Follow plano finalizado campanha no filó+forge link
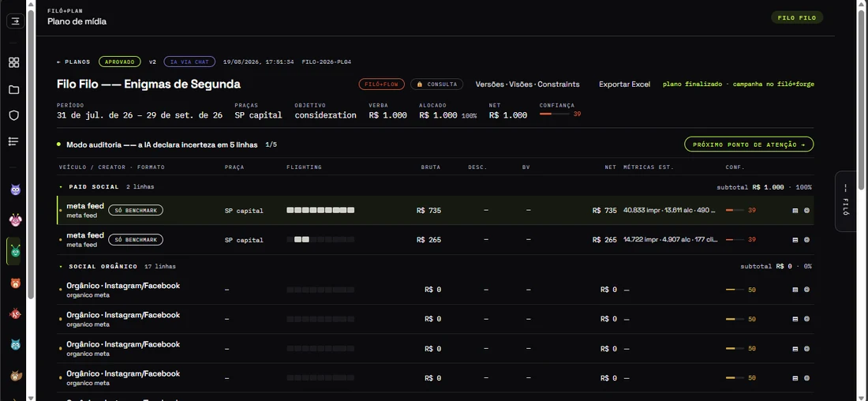Screen dimensions: 868x401 click(x=739, y=84)
